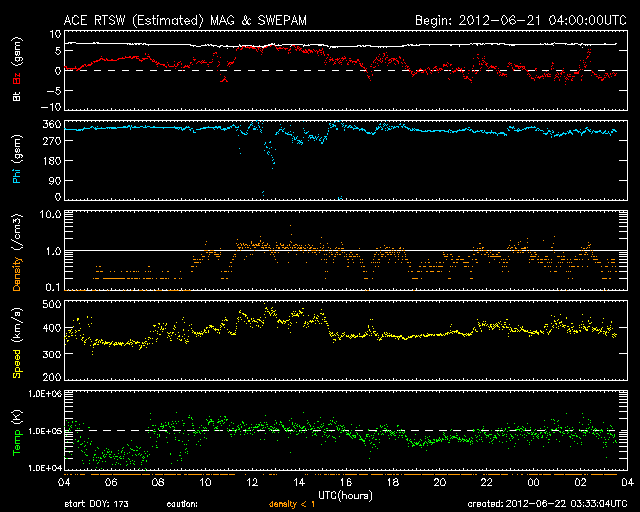This screenshot has height=512, width=640.
Task: Click the orange 'density < 1' warning text
Action: 292,504
